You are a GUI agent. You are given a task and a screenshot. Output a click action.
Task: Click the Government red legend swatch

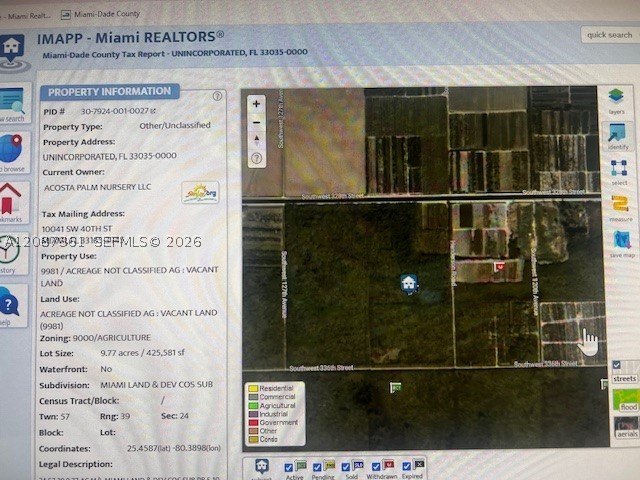pos(253,422)
